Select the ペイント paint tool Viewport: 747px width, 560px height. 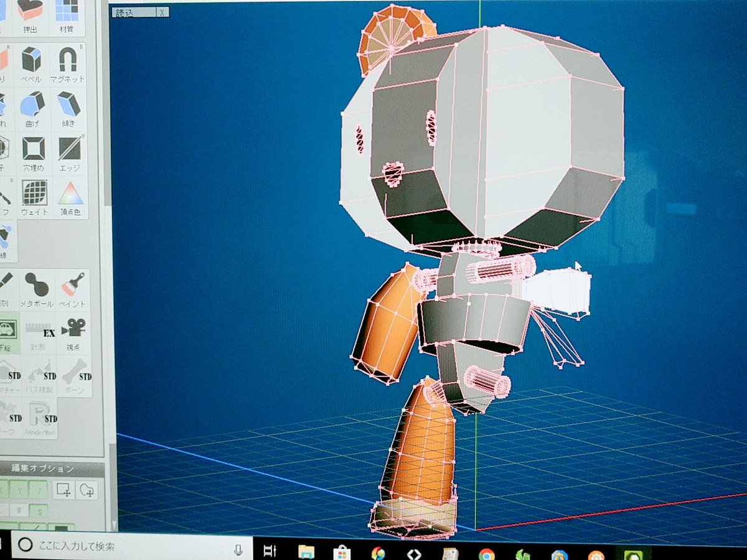pyautogui.click(x=73, y=289)
